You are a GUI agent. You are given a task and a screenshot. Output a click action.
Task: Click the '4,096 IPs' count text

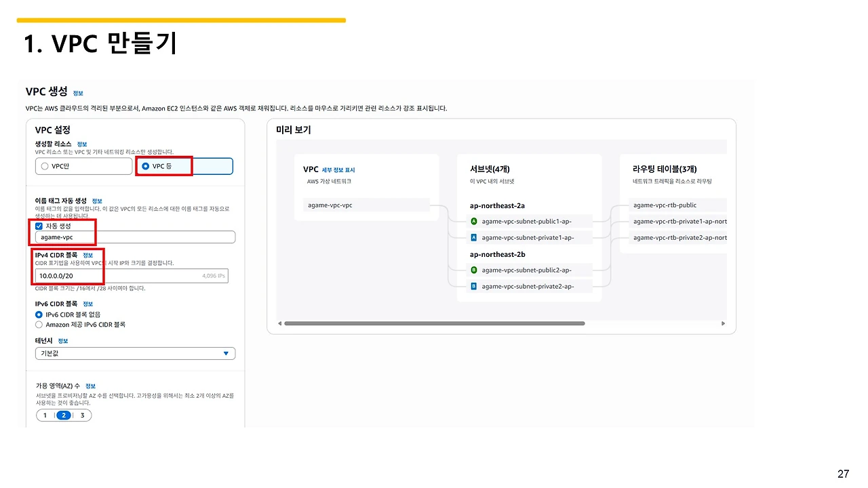214,276
